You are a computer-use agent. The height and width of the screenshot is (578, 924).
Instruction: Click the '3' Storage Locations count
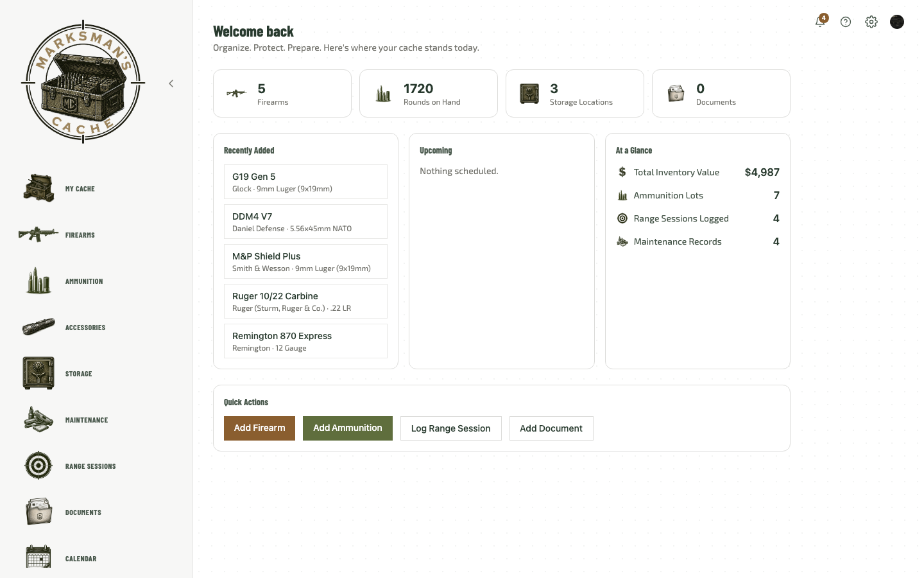point(554,89)
